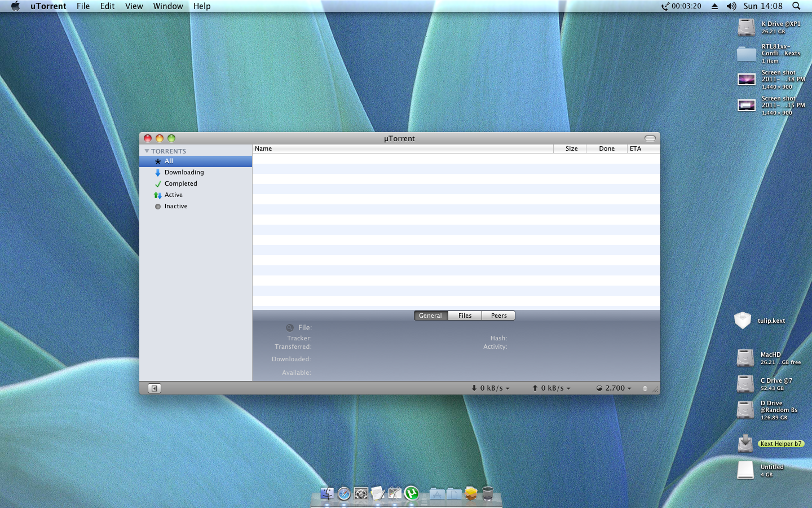The width and height of the screenshot is (812, 508).
Task: Click the volume icon in menu bar
Action: [731, 6]
